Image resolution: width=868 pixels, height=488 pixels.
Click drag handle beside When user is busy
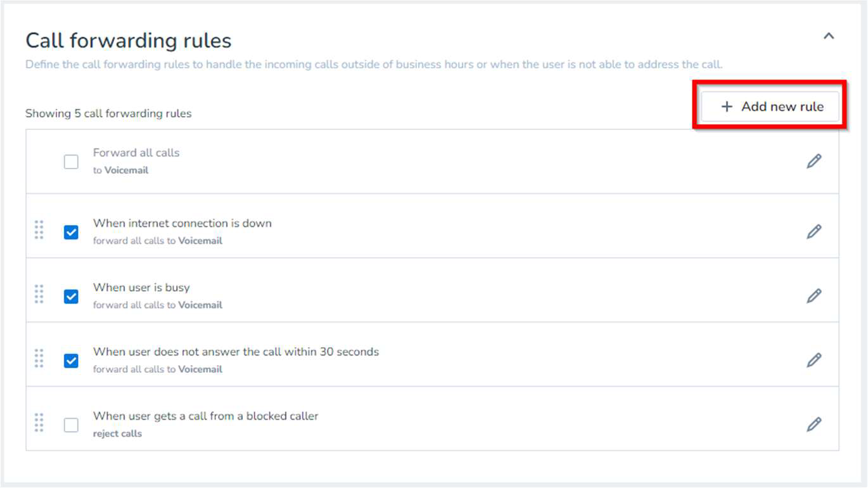point(39,294)
